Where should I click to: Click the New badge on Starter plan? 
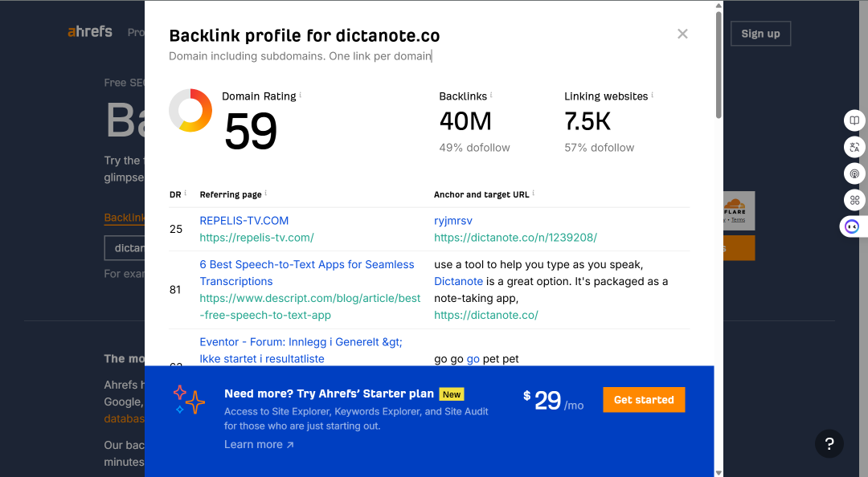[451, 394]
